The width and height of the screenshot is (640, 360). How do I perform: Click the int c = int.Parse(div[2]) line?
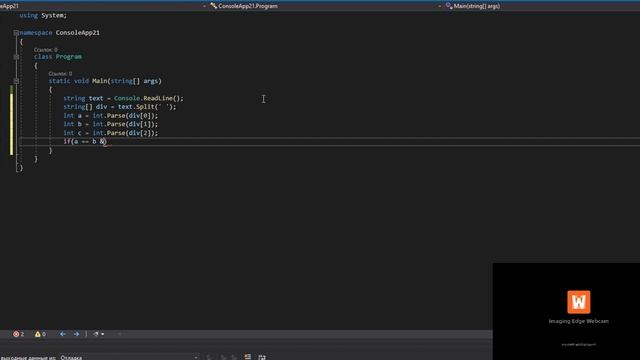[110, 133]
